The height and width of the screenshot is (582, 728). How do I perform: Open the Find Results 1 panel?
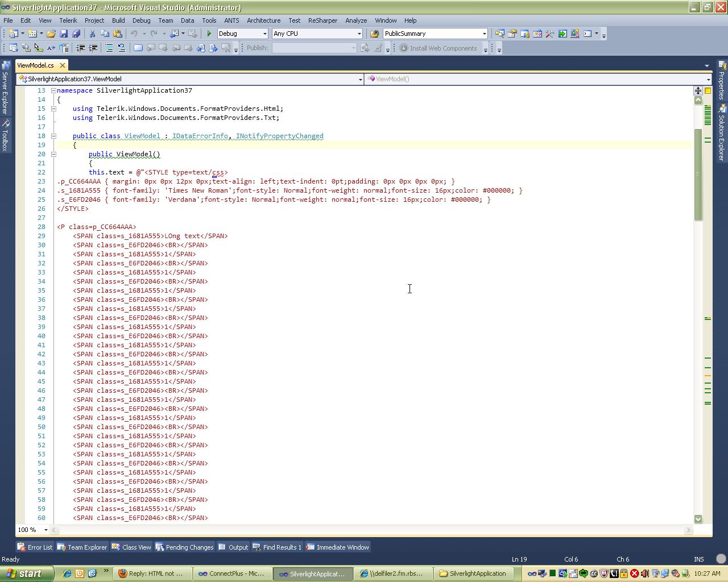click(277, 547)
